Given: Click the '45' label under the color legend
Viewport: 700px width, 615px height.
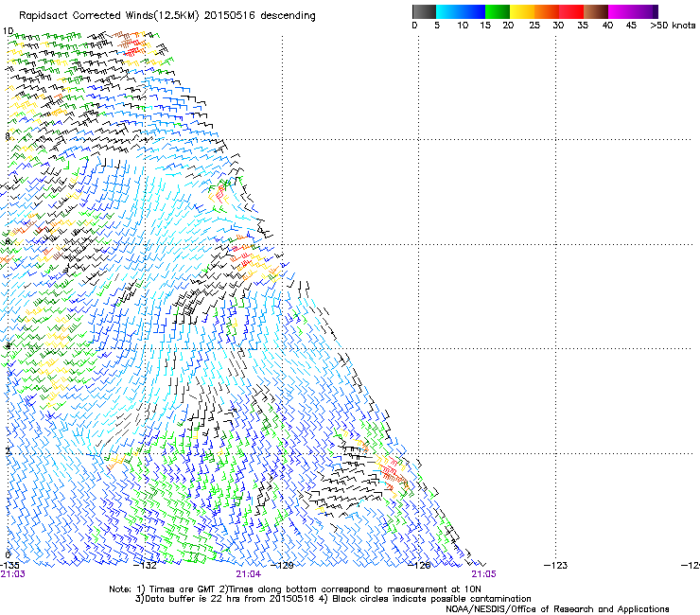Looking at the screenshot, I should tap(631, 26).
